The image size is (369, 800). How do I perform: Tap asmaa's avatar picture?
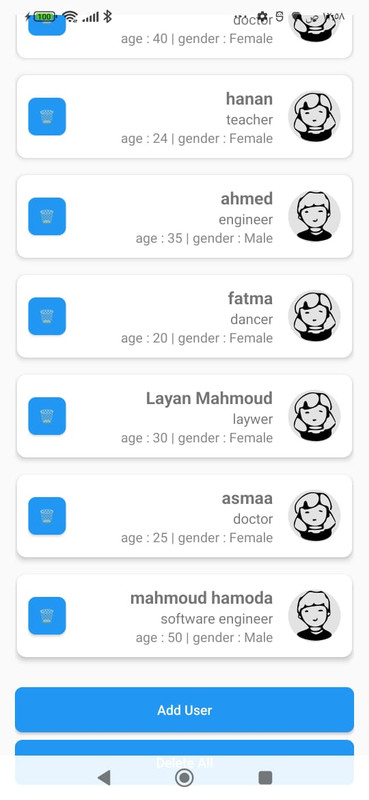click(x=314, y=516)
